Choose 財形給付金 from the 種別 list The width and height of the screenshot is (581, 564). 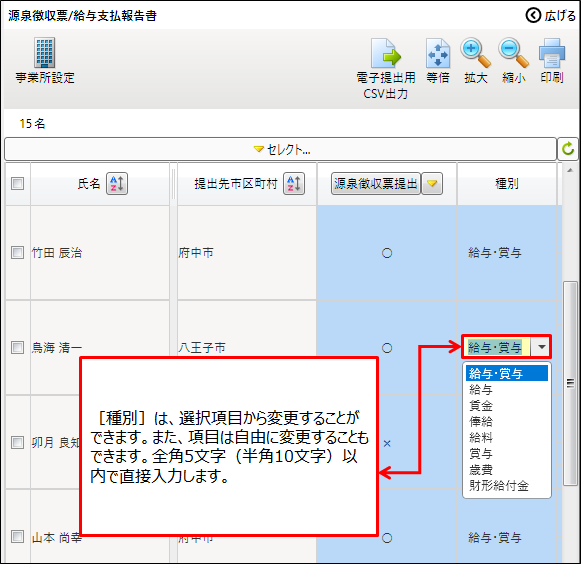coord(499,485)
